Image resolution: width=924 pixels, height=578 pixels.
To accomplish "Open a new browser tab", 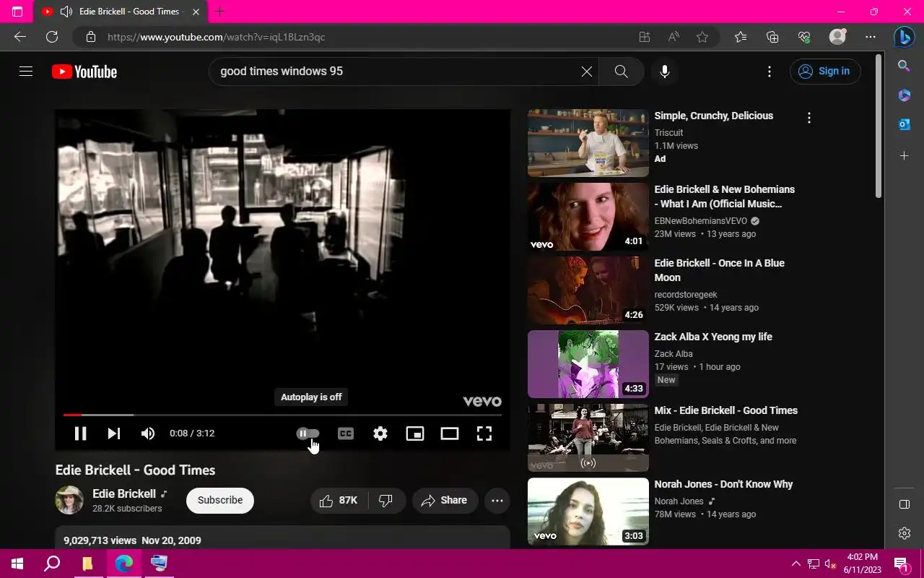I will pyautogui.click(x=220, y=12).
